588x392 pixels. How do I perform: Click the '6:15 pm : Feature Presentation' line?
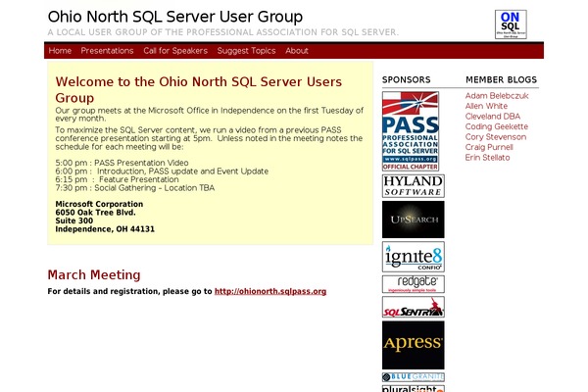[x=117, y=179]
